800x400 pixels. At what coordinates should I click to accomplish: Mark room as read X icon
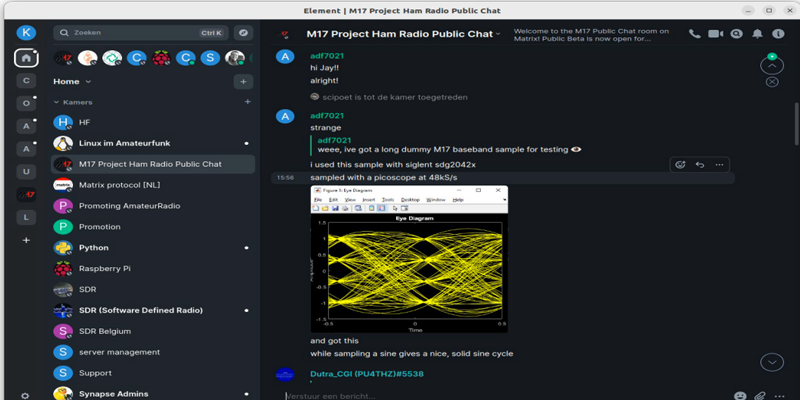pyautogui.click(x=772, y=81)
